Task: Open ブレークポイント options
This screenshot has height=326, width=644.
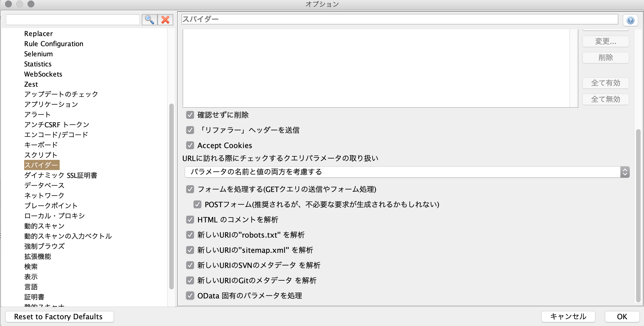Action: coord(51,206)
